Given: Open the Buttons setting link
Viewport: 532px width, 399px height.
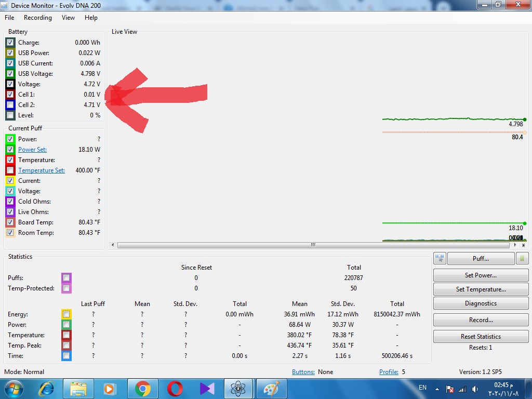Looking at the screenshot, I should [x=303, y=372].
